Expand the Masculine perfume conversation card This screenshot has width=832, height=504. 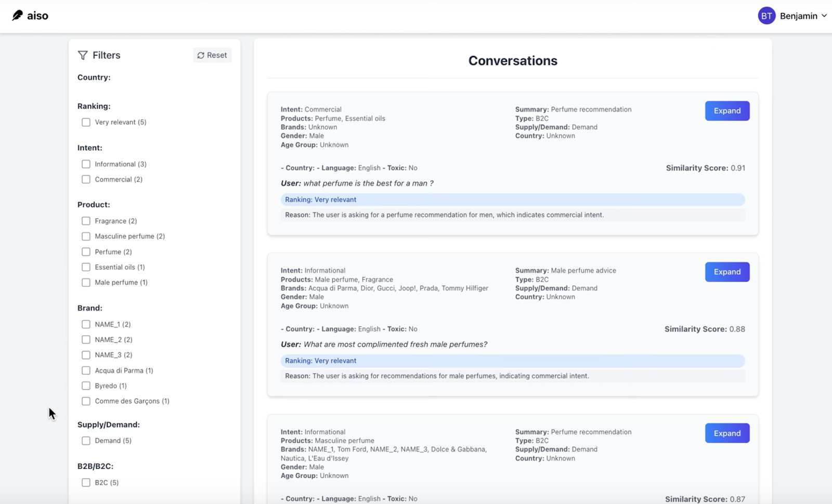click(727, 433)
